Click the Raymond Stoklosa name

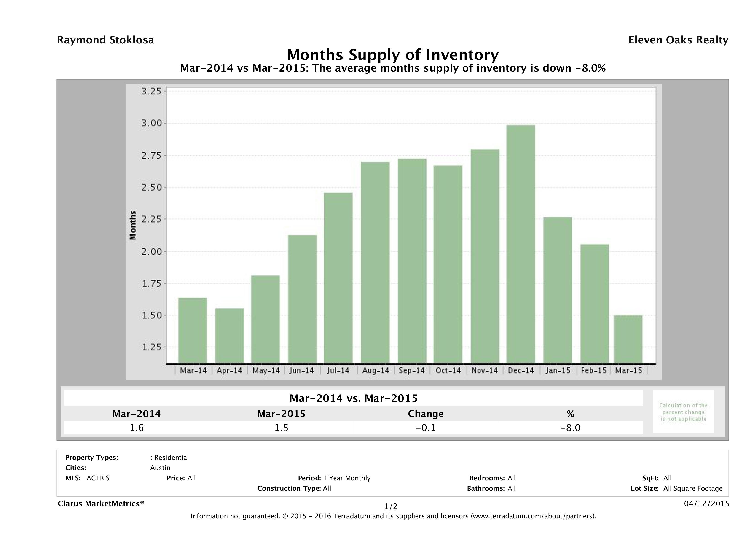(x=105, y=40)
